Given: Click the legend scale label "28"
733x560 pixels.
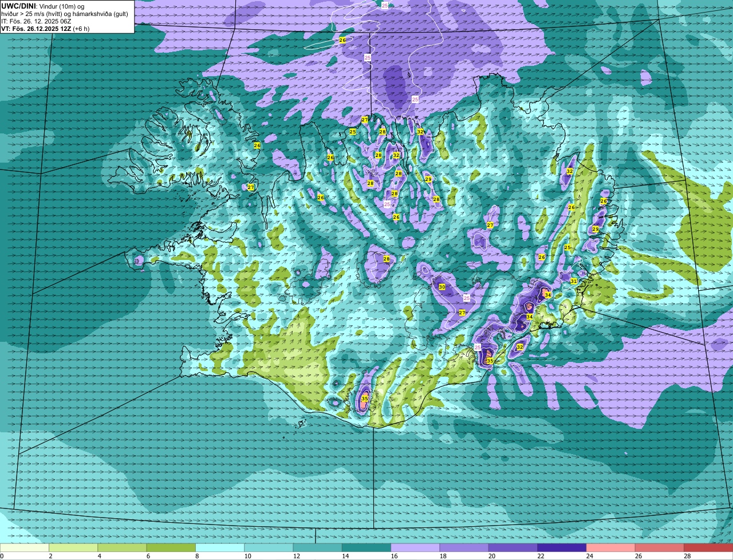Looking at the screenshot, I should (x=687, y=556).
